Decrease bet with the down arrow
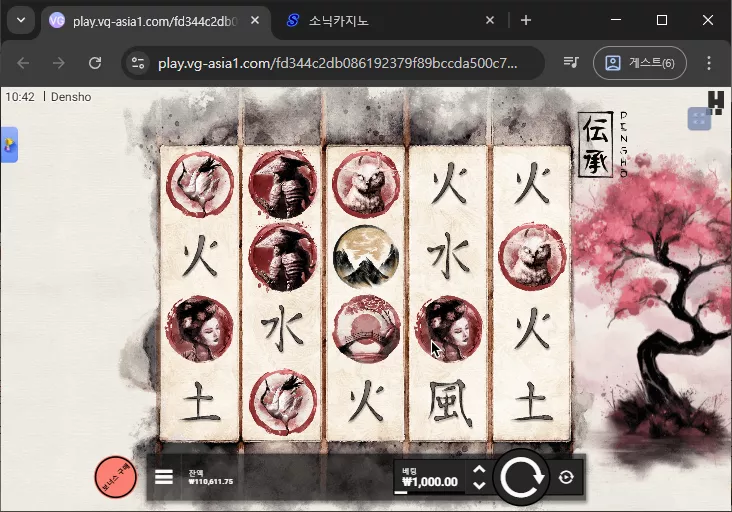732x512 pixels. click(x=479, y=485)
